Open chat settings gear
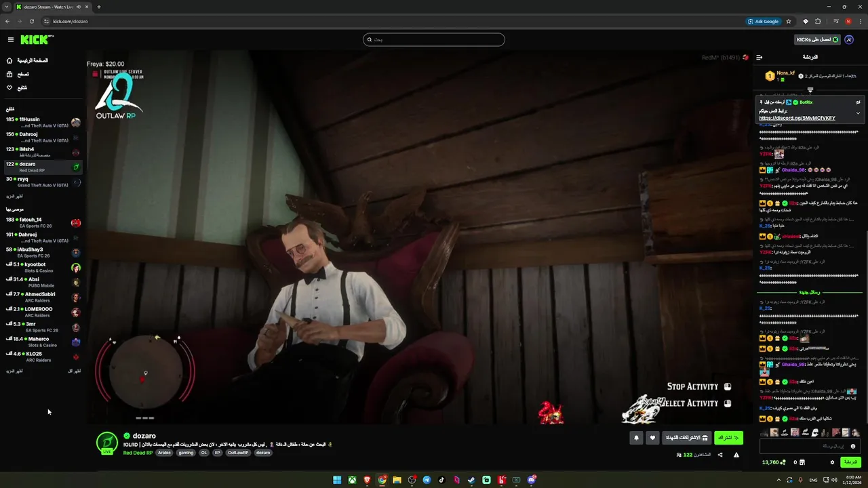The image size is (868, 488). pyautogui.click(x=832, y=462)
